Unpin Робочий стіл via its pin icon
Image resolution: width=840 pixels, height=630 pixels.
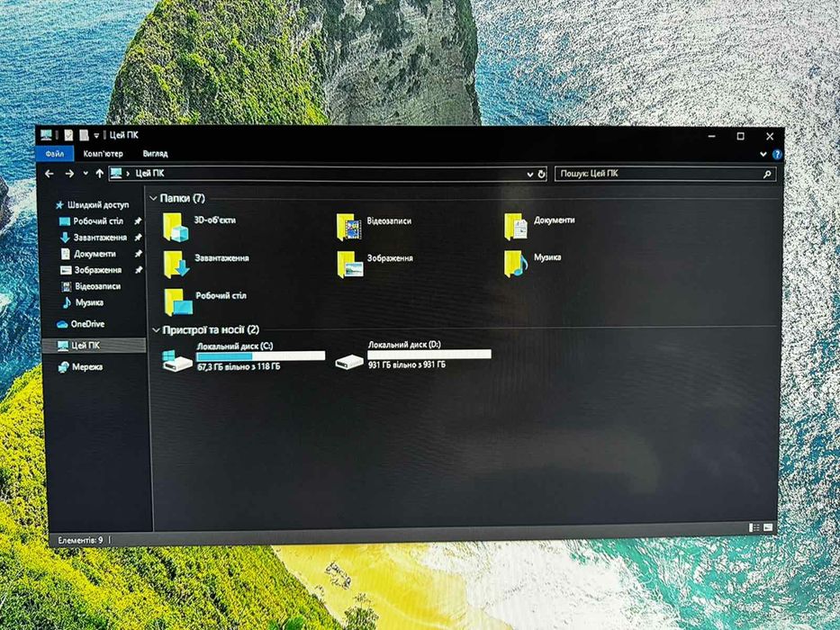click(x=138, y=220)
